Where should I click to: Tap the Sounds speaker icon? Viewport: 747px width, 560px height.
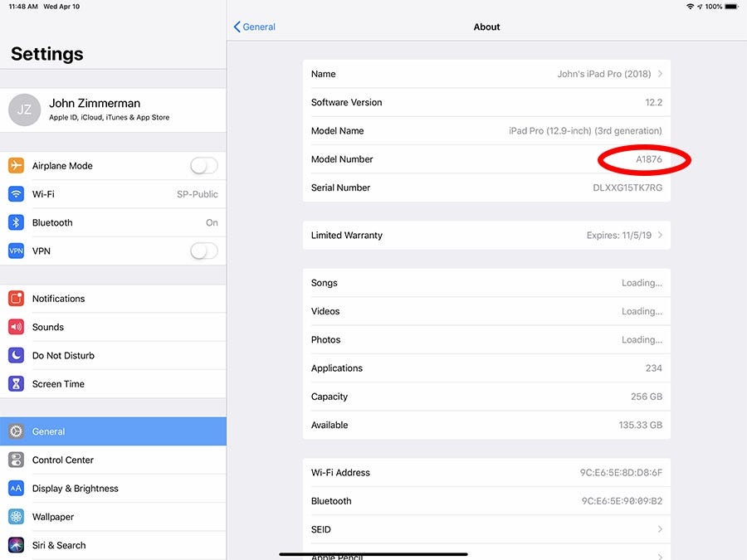(17, 327)
